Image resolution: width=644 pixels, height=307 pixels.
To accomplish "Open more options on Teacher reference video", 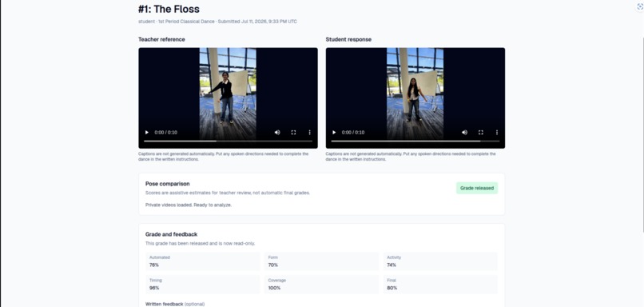I will (x=309, y=133).
